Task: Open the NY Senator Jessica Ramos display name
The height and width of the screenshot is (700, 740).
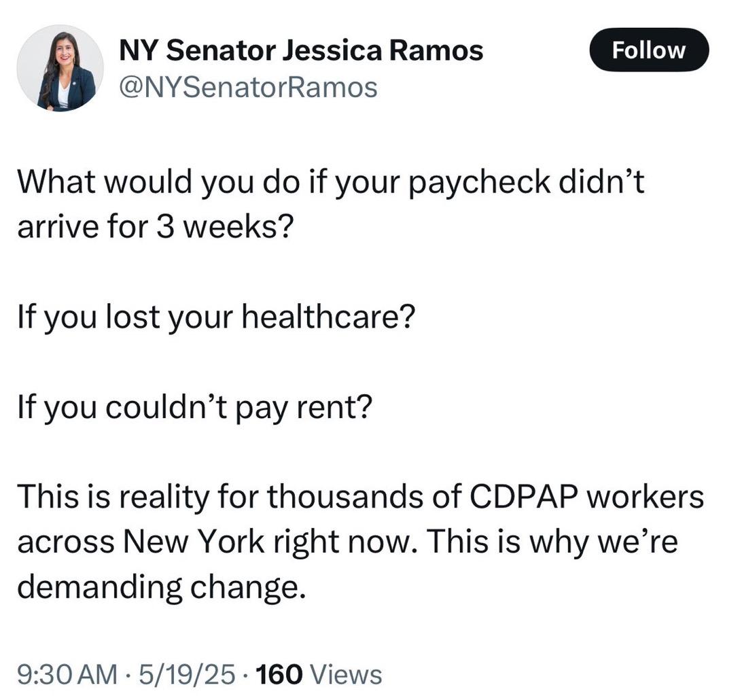Action: [301, 50]
